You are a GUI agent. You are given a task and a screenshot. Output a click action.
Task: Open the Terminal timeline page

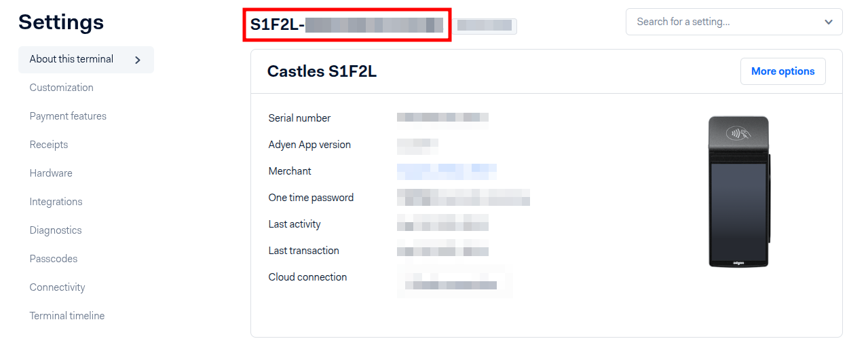click(67, 316)
